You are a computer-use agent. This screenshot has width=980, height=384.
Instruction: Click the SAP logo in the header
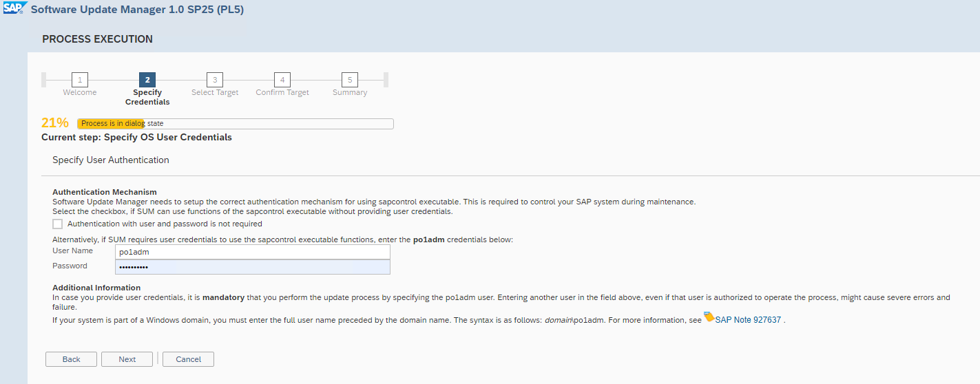[14, 9]
